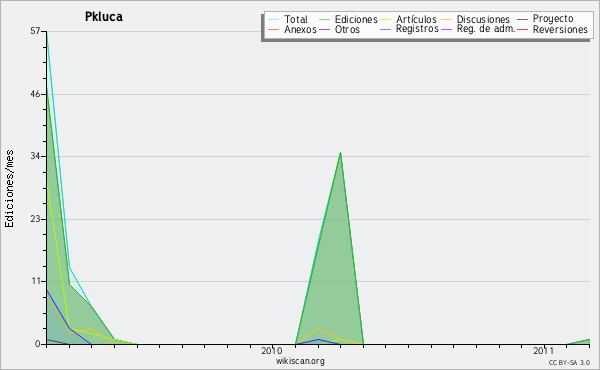Click the y-axis value 57
The width and height of the screenshot is (600, 370).
point(35,31)
